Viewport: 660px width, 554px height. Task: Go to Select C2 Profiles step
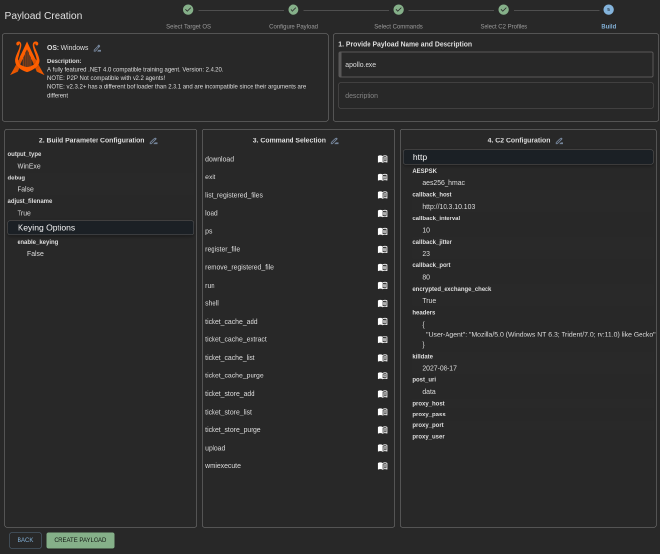pyautogui.click(x=503, y=10)
